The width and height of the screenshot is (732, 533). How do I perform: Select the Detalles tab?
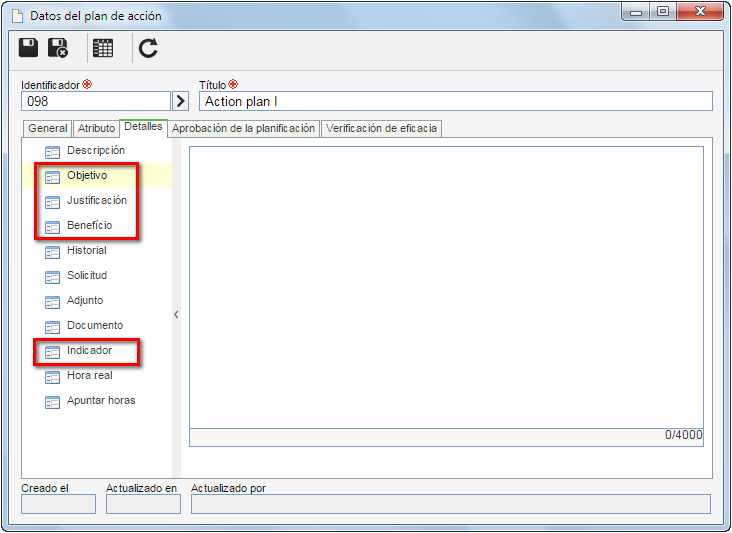click(x=143, y=127)
